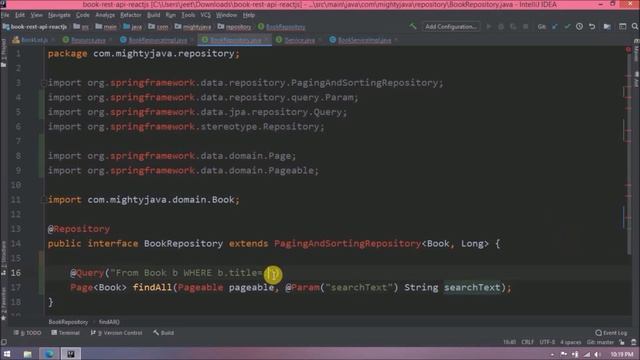Close the BookList.js editor tab
This screenshot has width=640, height=360.
[53, 40]
